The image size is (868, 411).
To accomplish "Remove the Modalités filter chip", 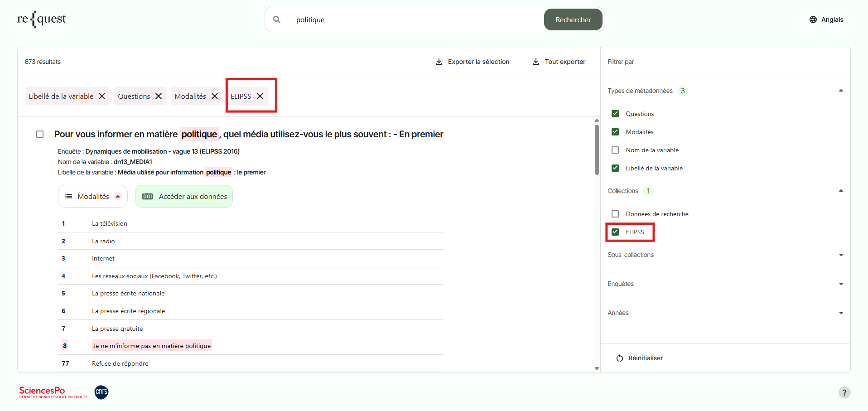I will tap(215, 96).
